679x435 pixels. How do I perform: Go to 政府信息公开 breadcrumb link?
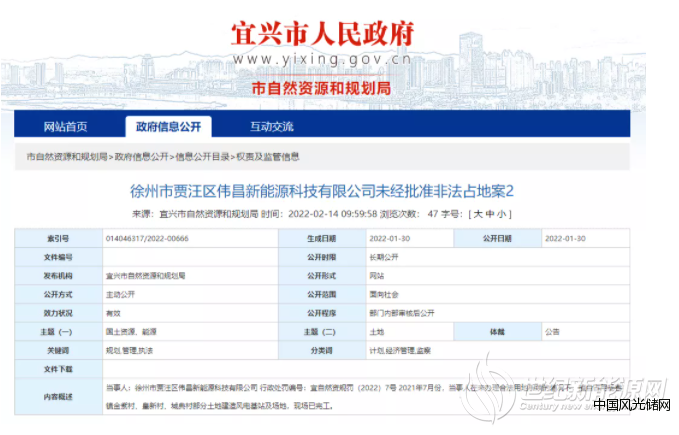pos(142,157)
